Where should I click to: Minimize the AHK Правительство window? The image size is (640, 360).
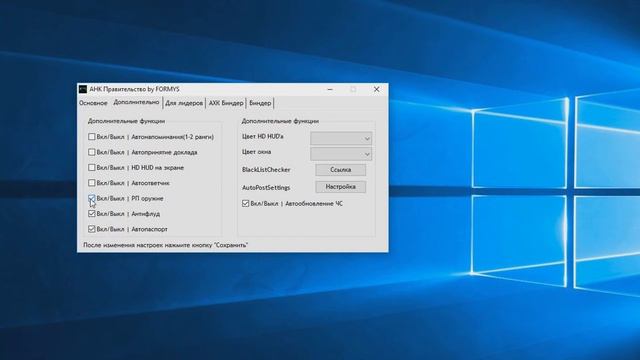[330, 89]
